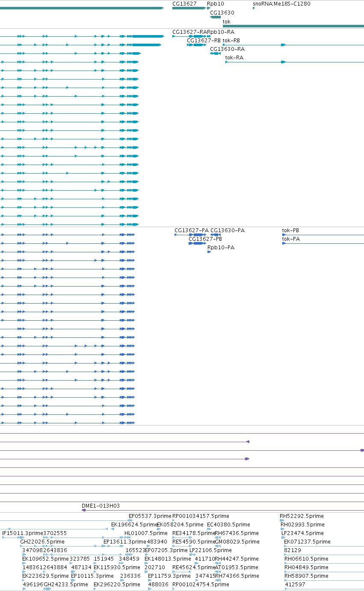Select EST label GM08029.5prime
The width and height of the screenshot is (364, 591).
(237, 542)
